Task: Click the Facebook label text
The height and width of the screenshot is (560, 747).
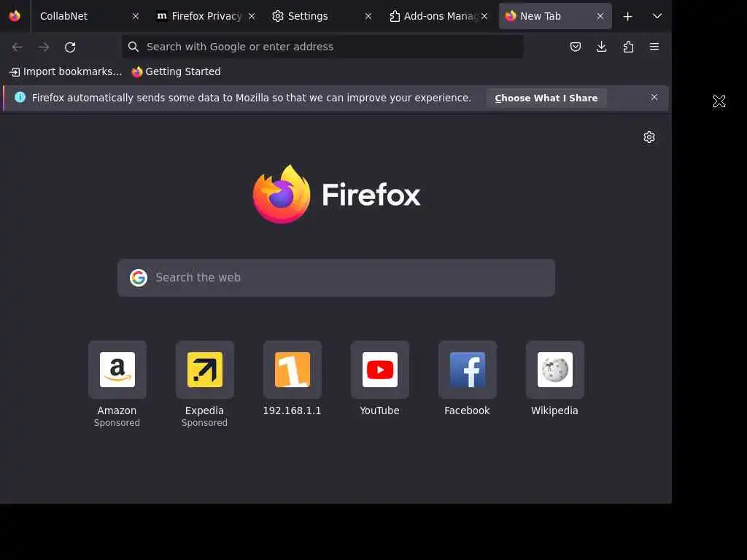Action: click(467, 411)
